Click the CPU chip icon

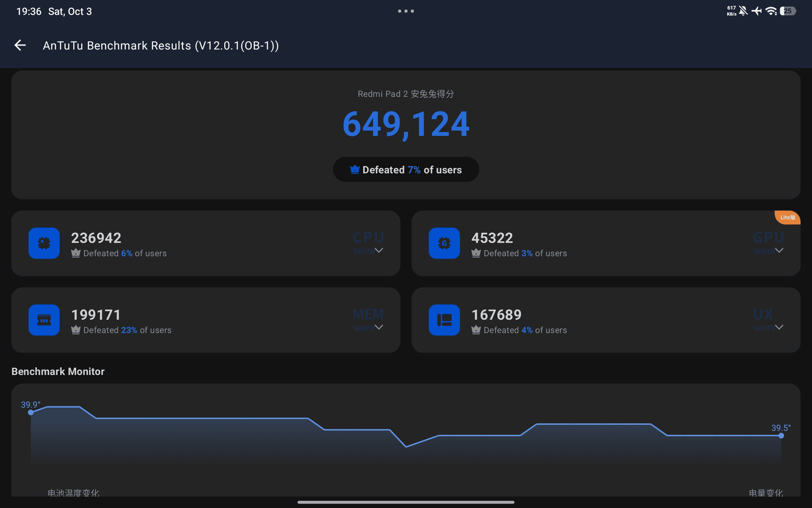44,243
